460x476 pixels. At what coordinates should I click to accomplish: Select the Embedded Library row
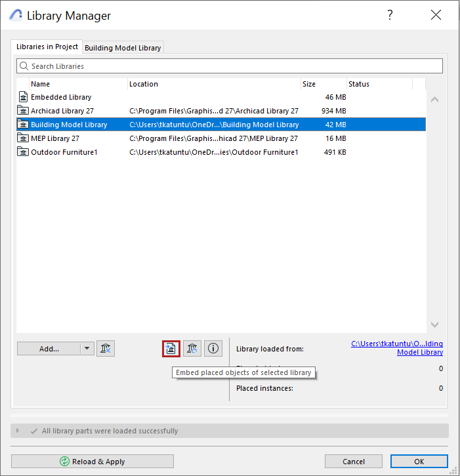[221, 97]
